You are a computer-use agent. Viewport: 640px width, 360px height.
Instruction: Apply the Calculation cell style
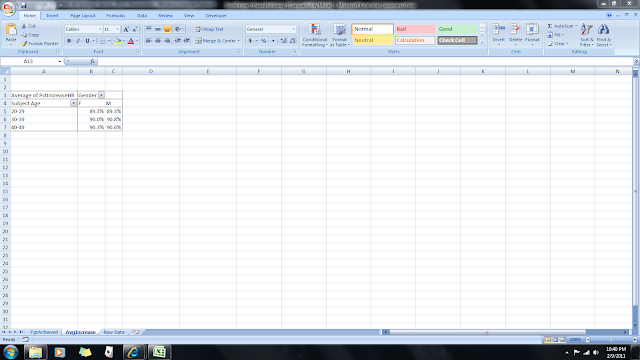click(415, 40)
